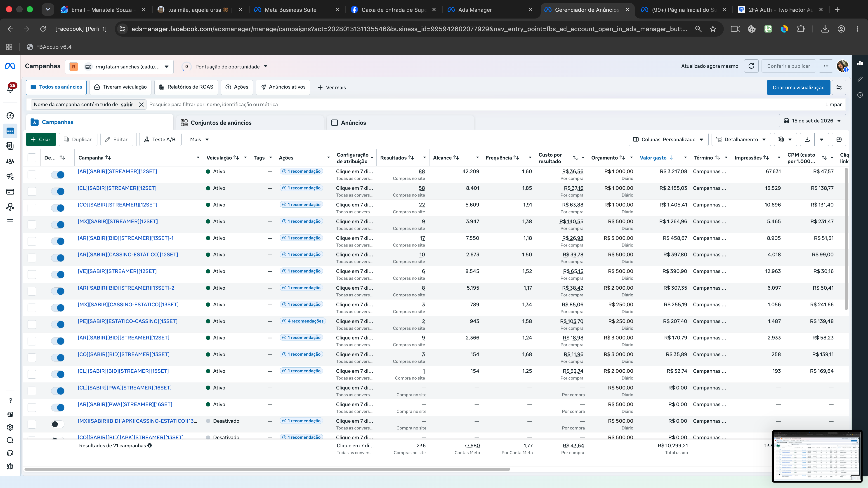The width and height of the screenshot is (868, 488).
Task: Expand the Mais actions dropdown
Action: click(x=199, y=139)
